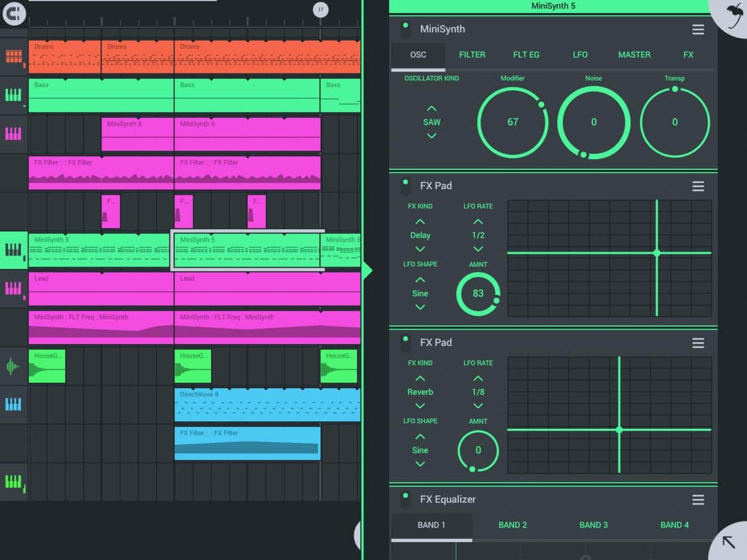Select the Drums track step-sequencer icon
Viewport: 747px width, 560px height.
(x=14, y=57)
